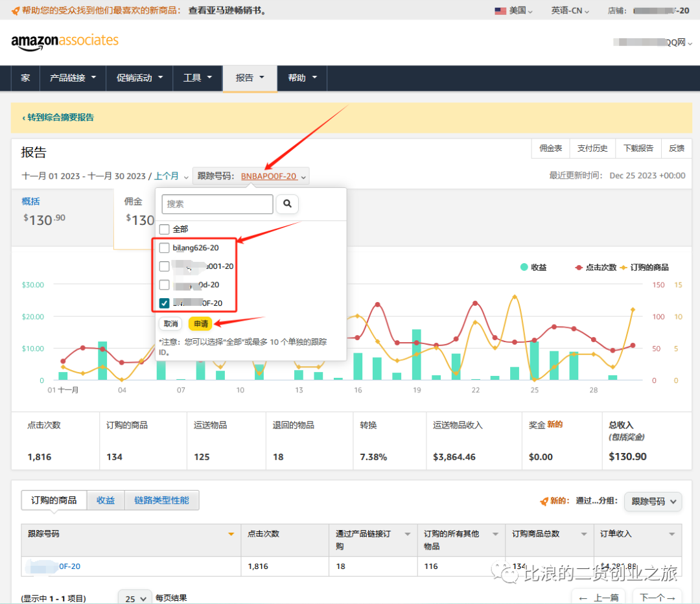Go to 上一篇 previous page
The width and height of the screenshot is (700, 604).
click(x=599, y=598)
